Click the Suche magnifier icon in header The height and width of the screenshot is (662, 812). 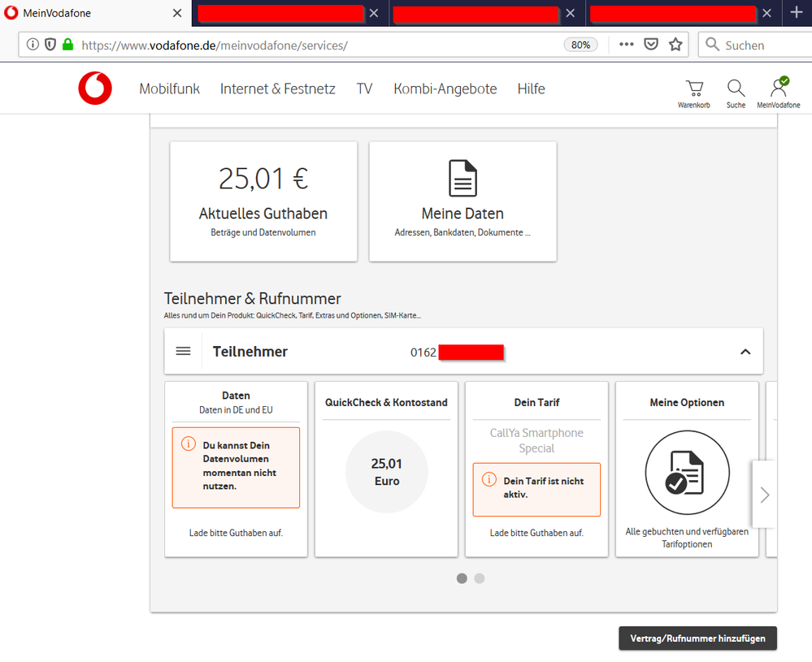(736, 89)
